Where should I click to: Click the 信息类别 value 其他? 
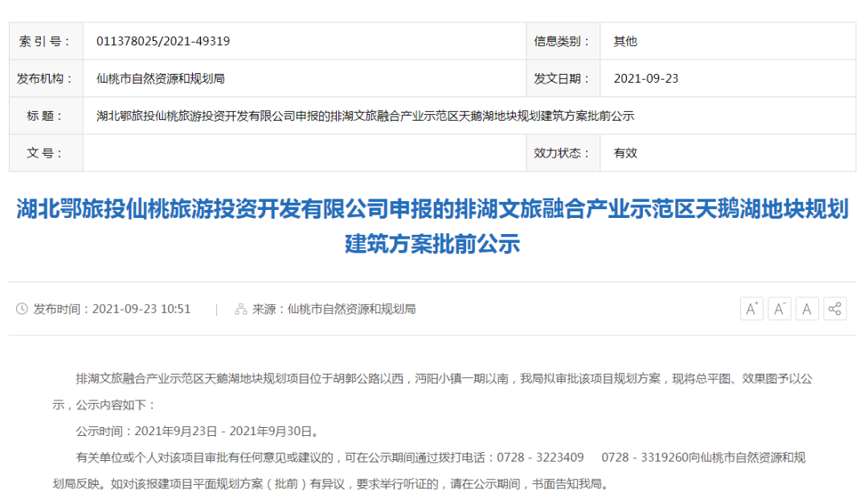625,41
